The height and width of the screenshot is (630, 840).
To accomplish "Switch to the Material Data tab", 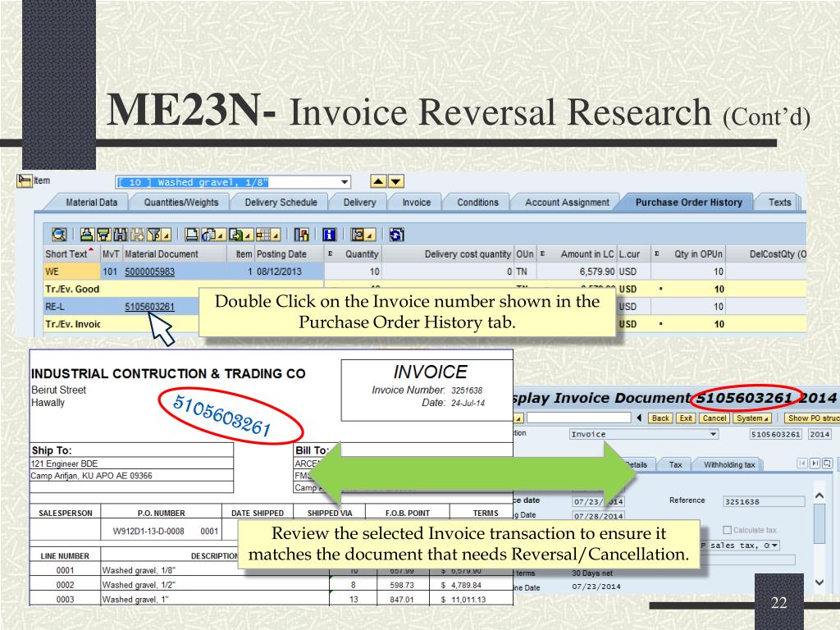I will [x=92, y=202].
